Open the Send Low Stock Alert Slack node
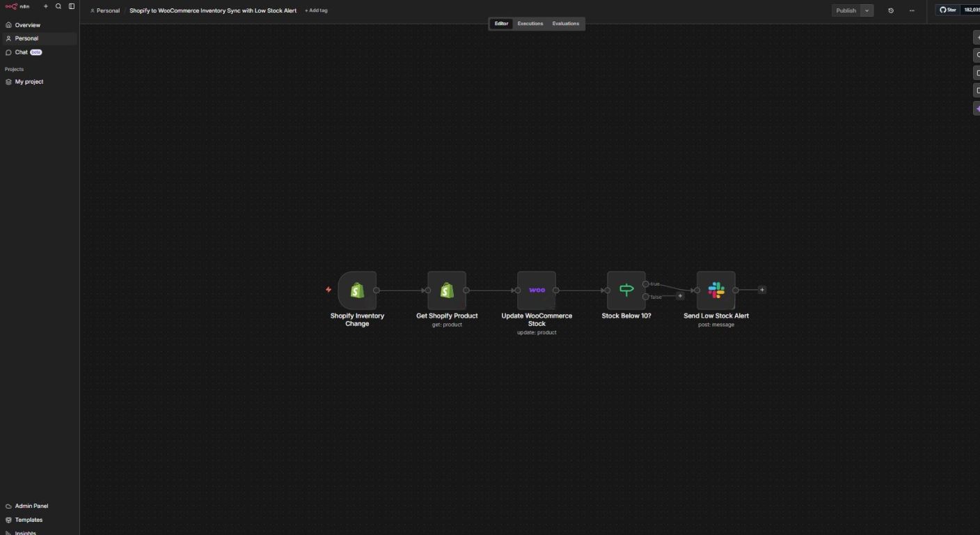This screenshot has height=535, width=980. coord(716,290)
